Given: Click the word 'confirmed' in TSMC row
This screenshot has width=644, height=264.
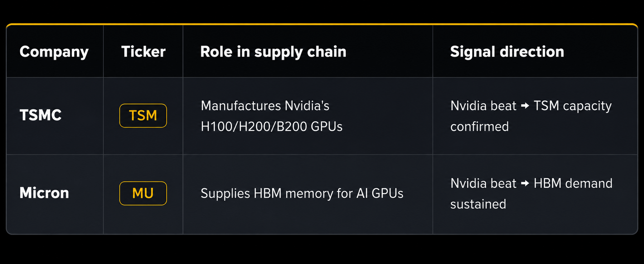Looking at the screenshot, I should 479,127.
